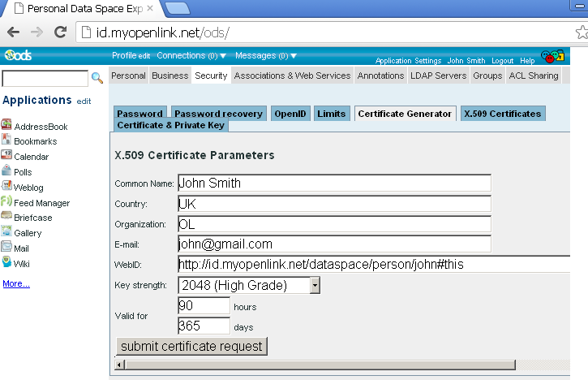
Task: Switch to the X.509 Certificates tab
Action: [502, 114]
